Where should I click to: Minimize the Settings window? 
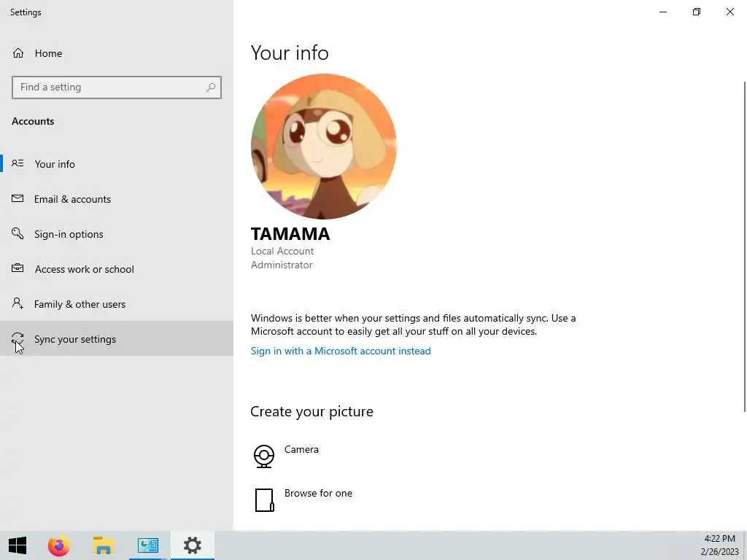click(662, 12)
